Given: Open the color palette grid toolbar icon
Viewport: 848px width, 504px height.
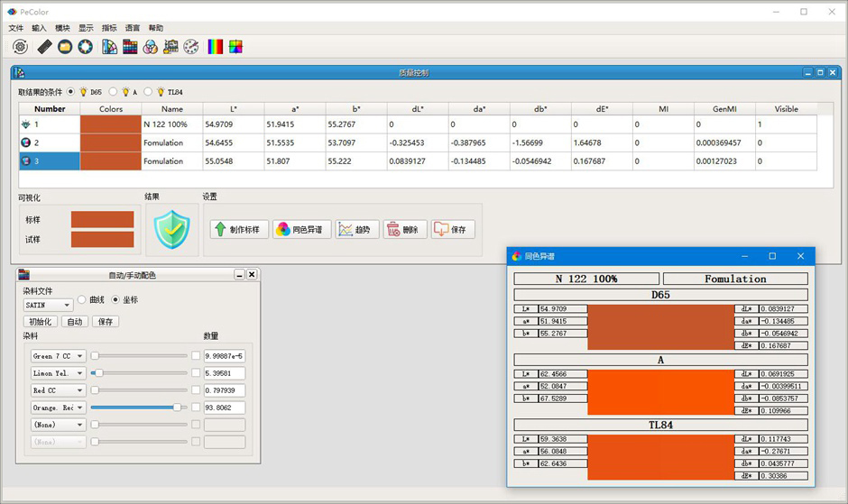Looking at the screenshot, I should [130, 47].
